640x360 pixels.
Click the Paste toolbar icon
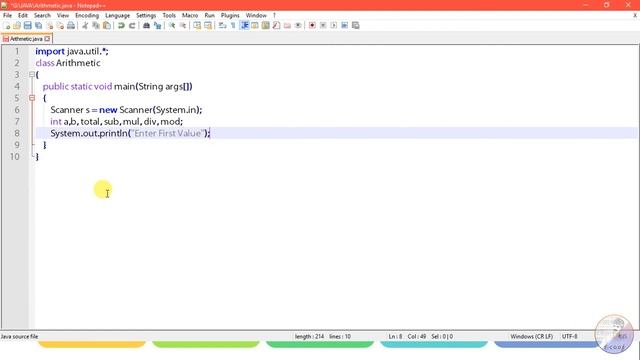point(107,26)
